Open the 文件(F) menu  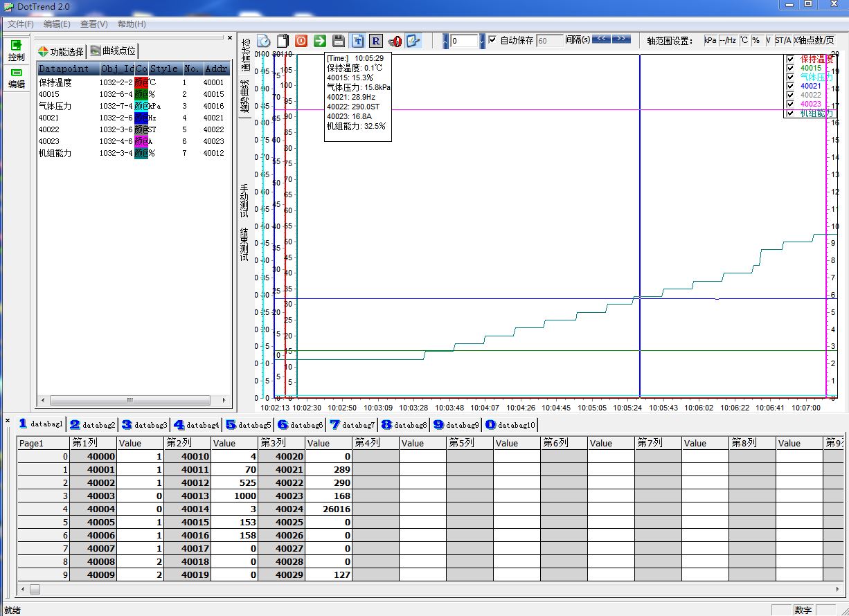tap(21, 24)
